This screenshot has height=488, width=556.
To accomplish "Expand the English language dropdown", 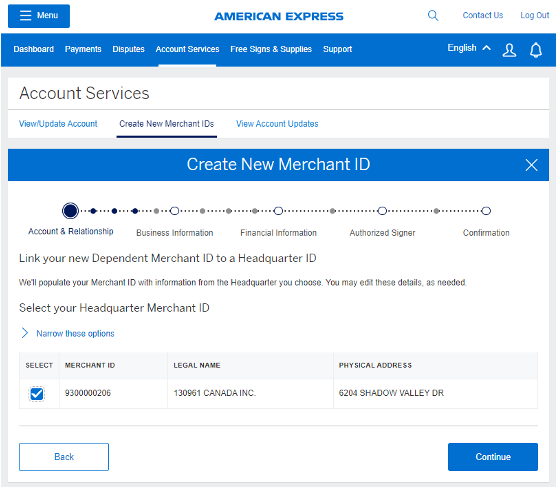I will (469, 48).
